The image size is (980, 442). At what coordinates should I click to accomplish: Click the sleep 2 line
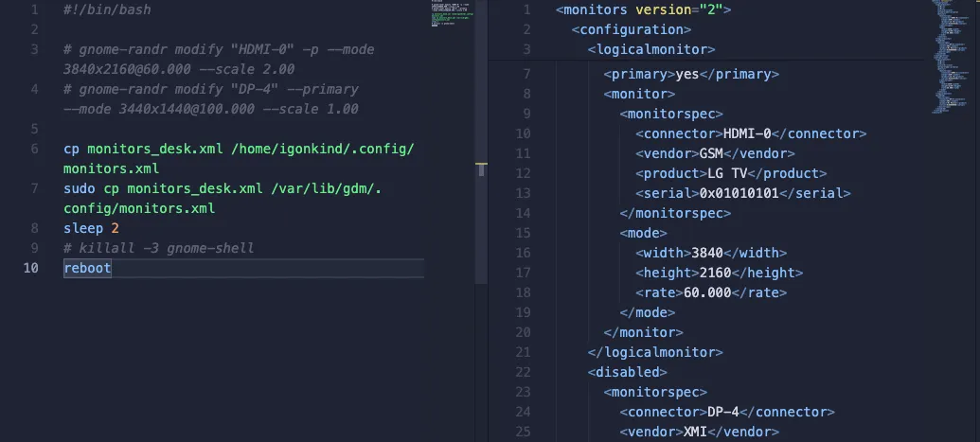[91, 228]
